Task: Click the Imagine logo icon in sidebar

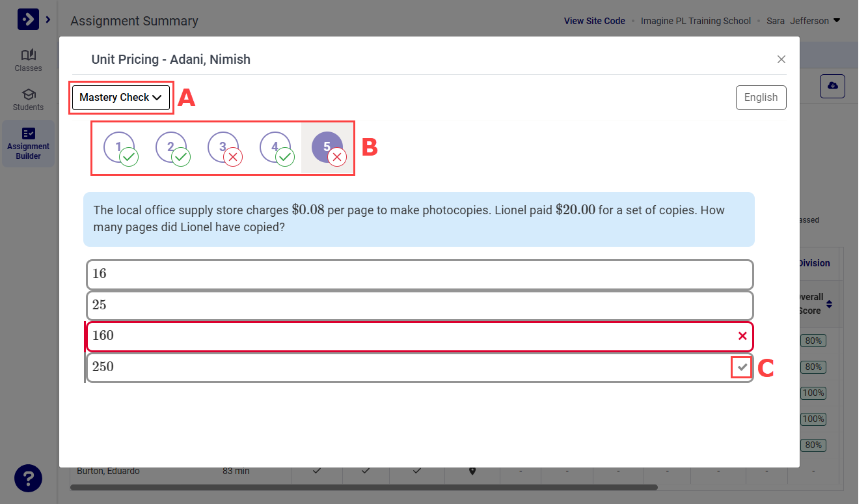Action: point(28,20)
